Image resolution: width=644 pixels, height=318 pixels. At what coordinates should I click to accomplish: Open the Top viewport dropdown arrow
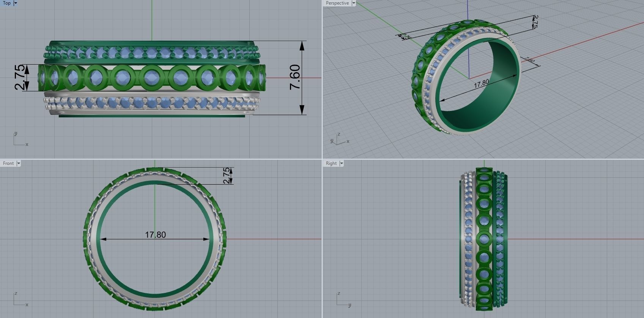click(16, 3)
